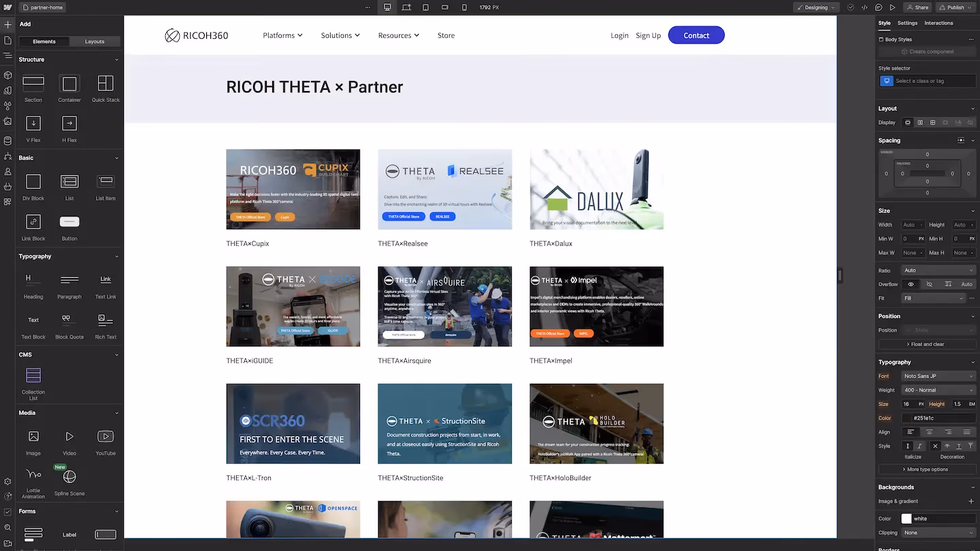Image resolution: width=980 pixels, height=551 pixels.
Task: Add a Quick Stack element
Action: point(105,88)
